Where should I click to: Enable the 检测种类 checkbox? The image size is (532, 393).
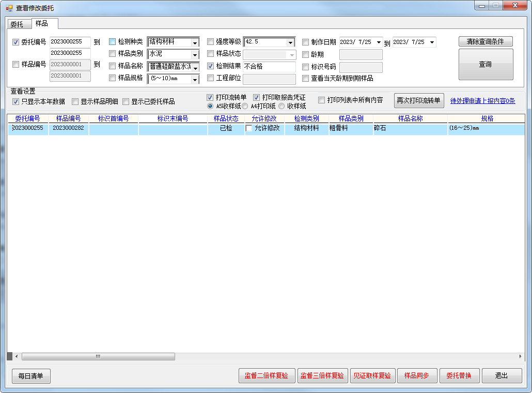point(113,42)
